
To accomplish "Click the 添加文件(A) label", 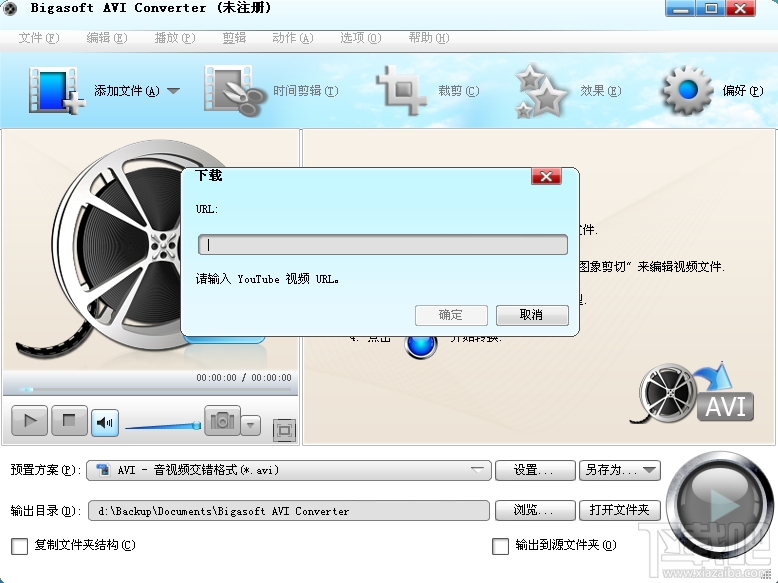I will 127,91.
